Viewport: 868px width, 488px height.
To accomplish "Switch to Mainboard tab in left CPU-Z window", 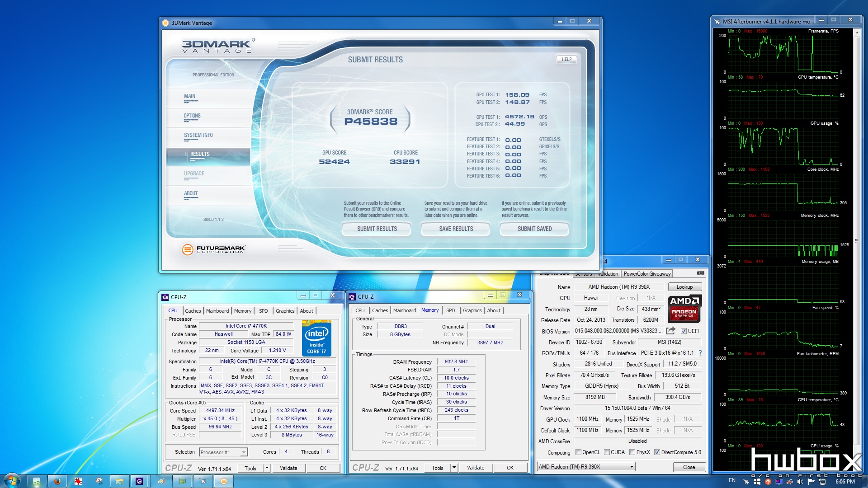I will 217,311.
